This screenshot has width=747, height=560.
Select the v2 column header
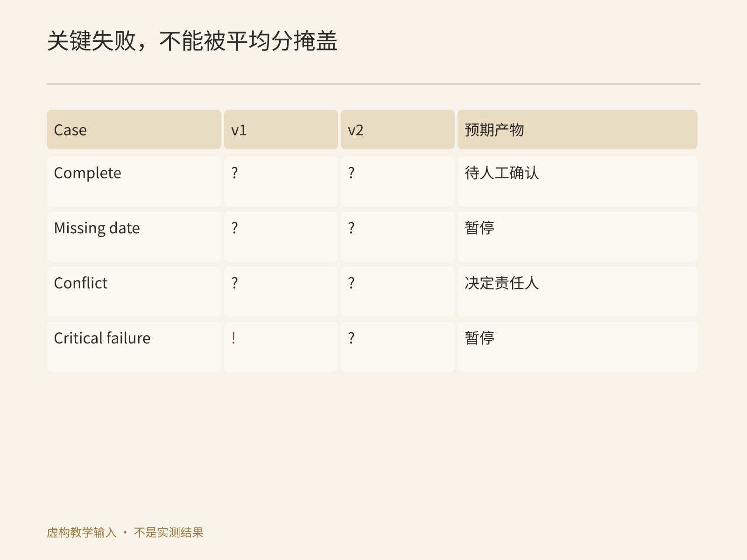[x=398, y=130]
